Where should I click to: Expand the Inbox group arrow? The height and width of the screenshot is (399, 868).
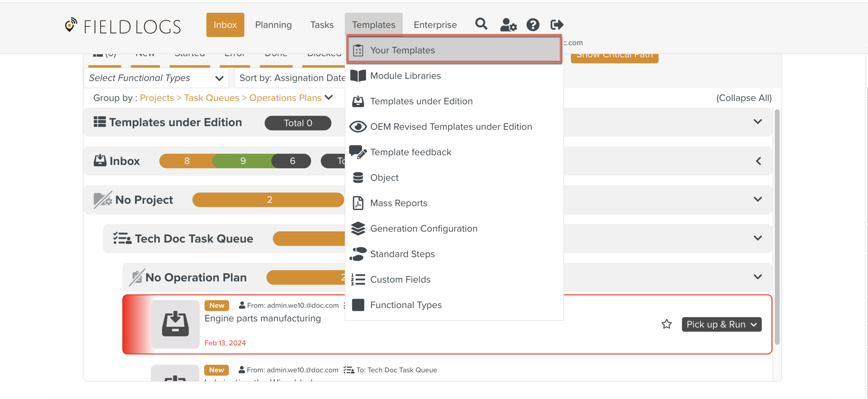[758, 161]
